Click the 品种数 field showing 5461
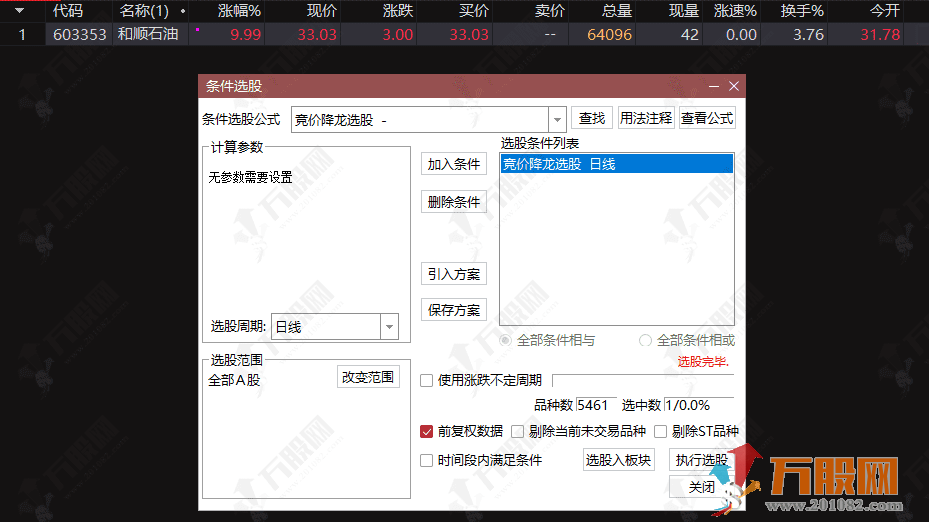 pos(597,405)
